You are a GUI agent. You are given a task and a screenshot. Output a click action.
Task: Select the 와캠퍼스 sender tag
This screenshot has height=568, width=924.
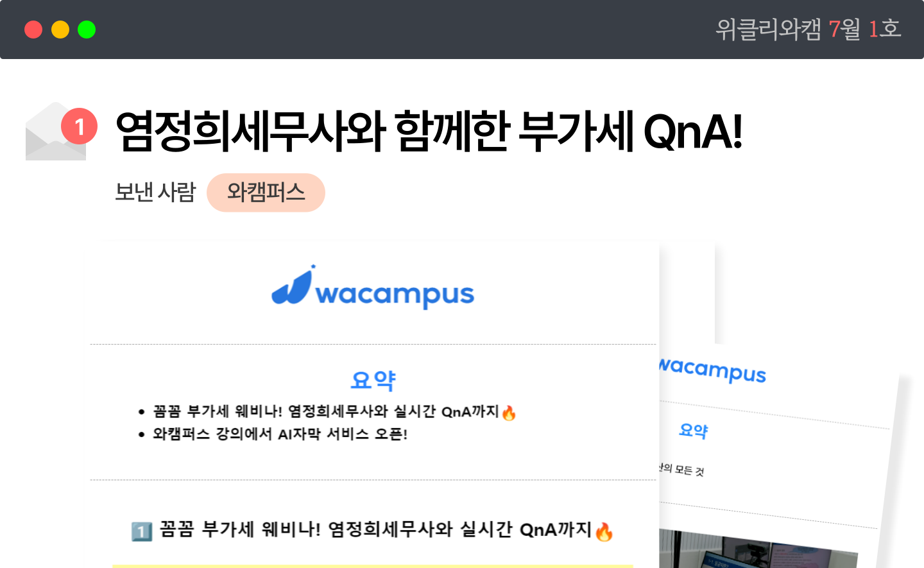coord(266,193)
